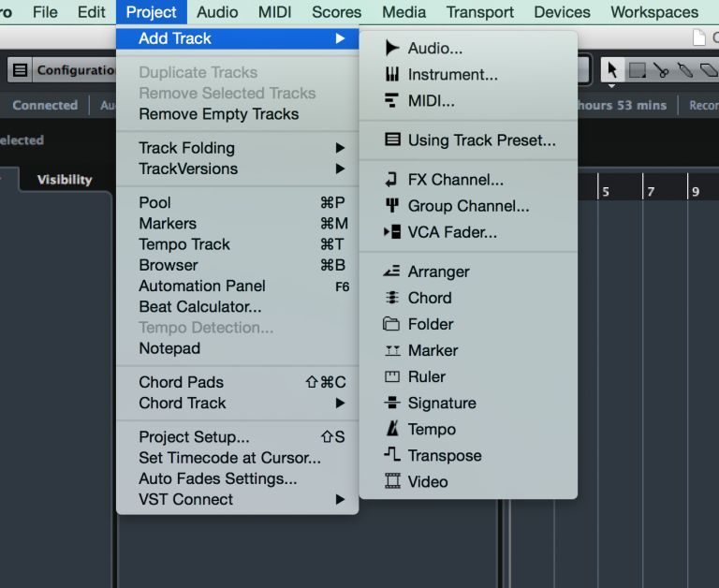Add a VCA Fader track
Image resolution: width=719 pixels, height=588 pixels.
point(468,232)
